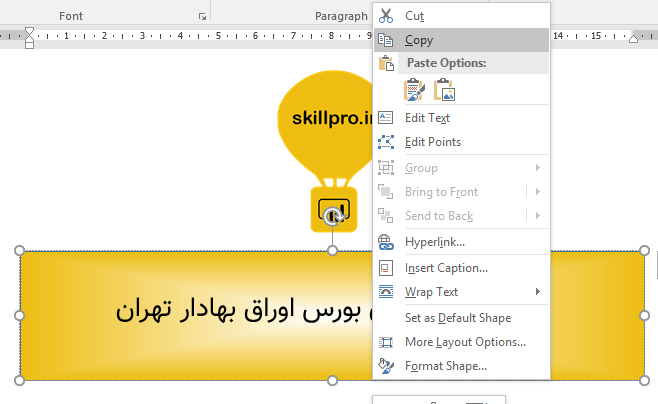This screenshot has height=404, width=658.
Task: Click the first line indent marker
Action: coord(29,31)
